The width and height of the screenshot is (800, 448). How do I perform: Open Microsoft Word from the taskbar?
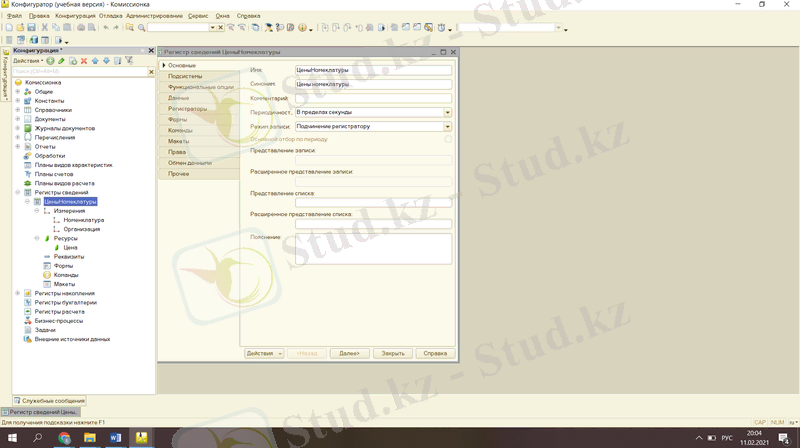point(116,437)
